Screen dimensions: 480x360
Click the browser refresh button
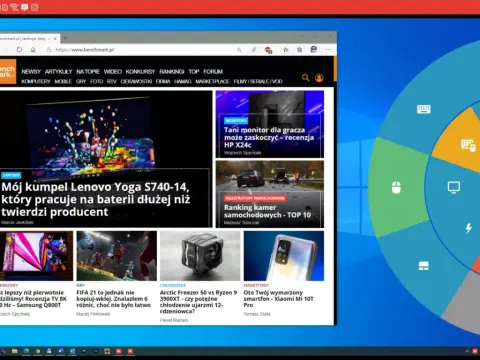click(19, 50)
